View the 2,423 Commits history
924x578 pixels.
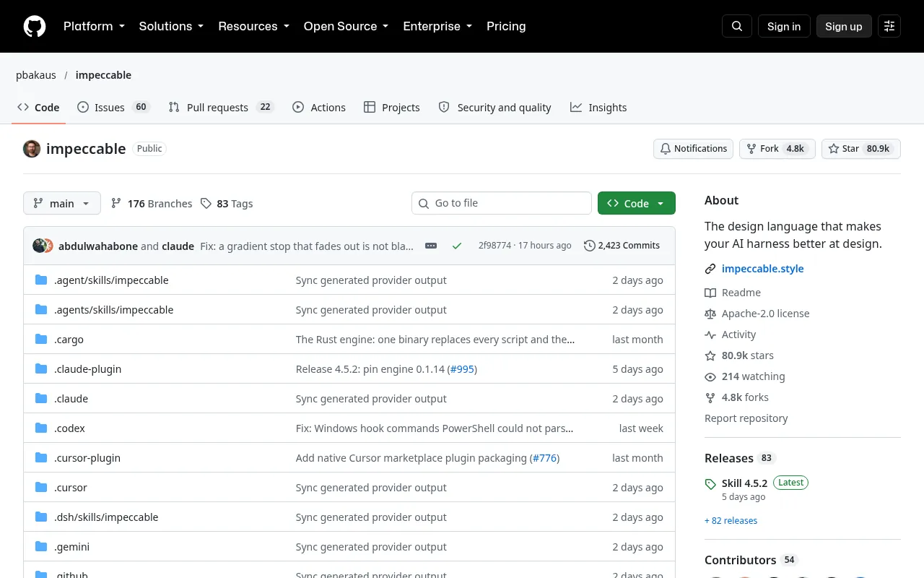coord(622,246)
